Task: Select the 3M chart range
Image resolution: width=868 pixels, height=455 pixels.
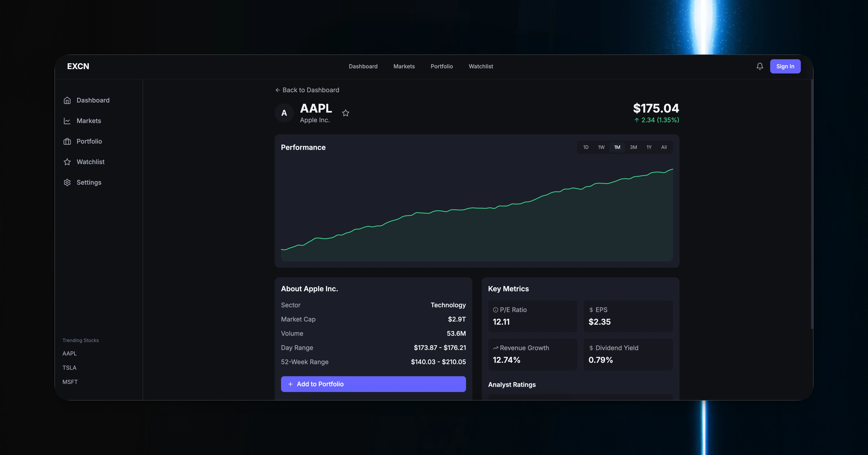Action: click(633, 147)
